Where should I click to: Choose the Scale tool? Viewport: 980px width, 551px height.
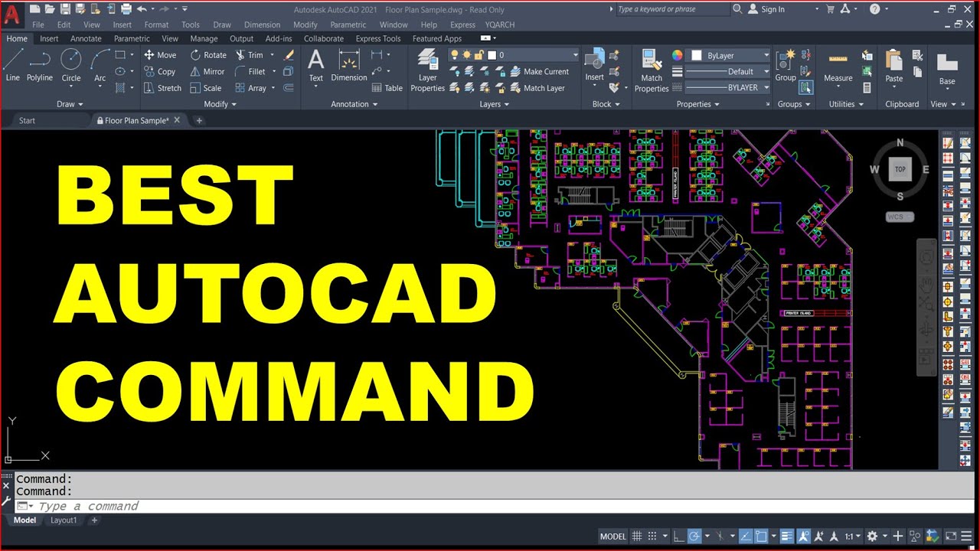206,88
